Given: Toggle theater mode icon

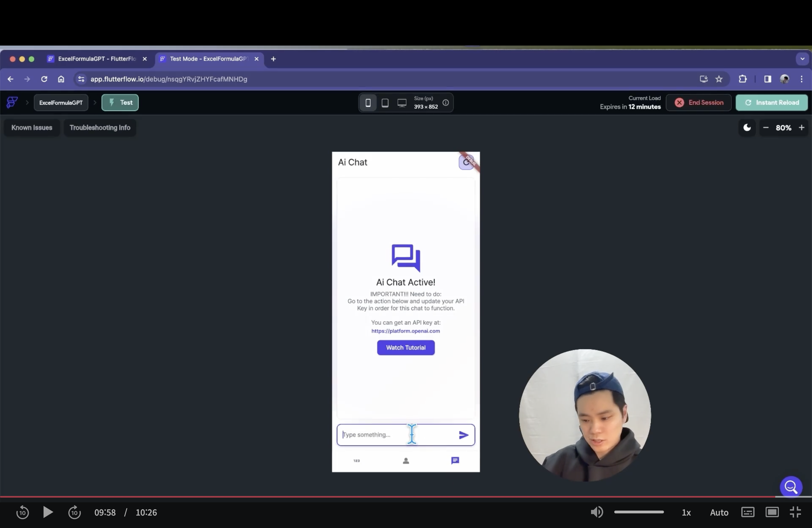Looking at the screenshot, I should 772,512.
